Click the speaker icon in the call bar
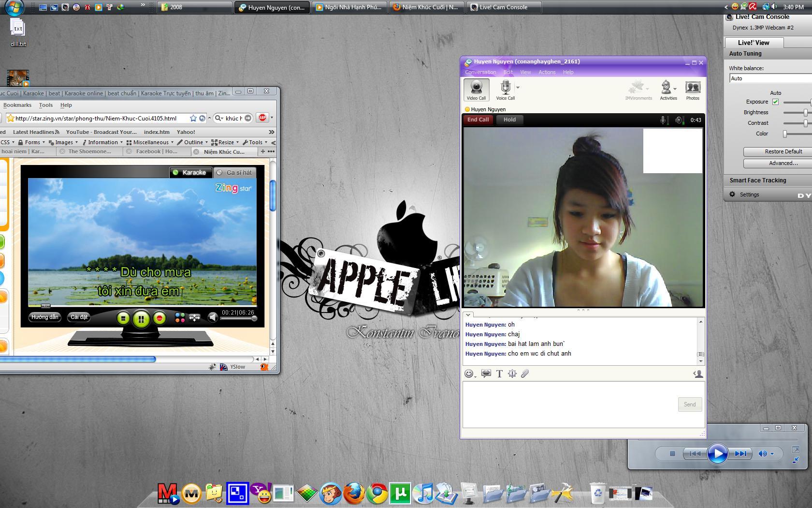This screenshot has width=812, height=508. pos(679,120)
